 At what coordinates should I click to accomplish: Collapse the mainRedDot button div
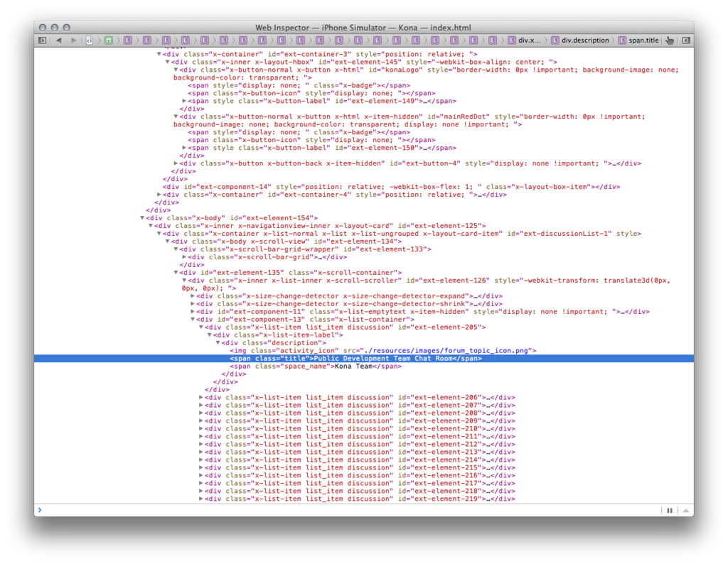click(x=176, y=117)
